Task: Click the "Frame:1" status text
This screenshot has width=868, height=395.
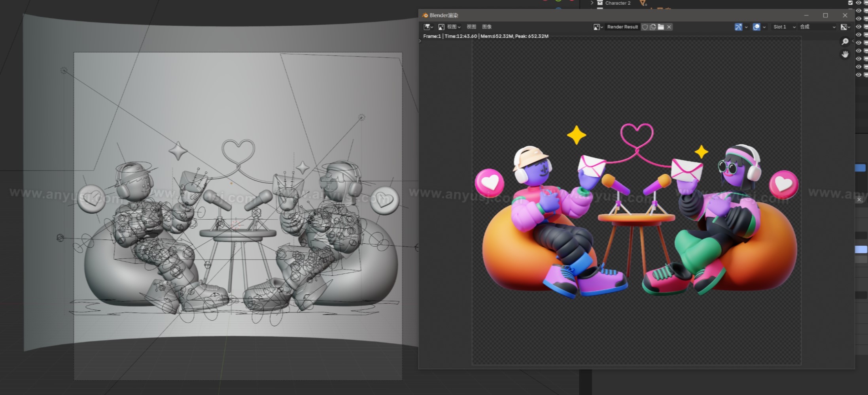Action: [x=432, y=36]
